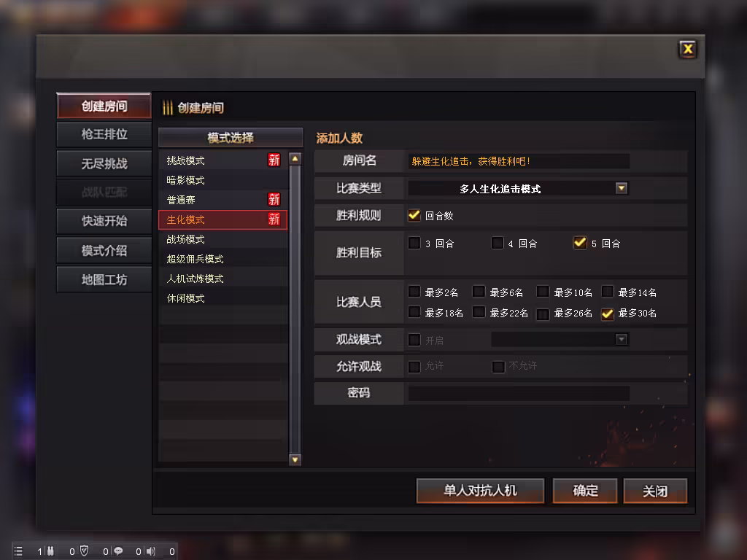Screen dimensions: 747x560
Task: Uncheck the 回合数 victory rule checkbox
Action: 414,215
